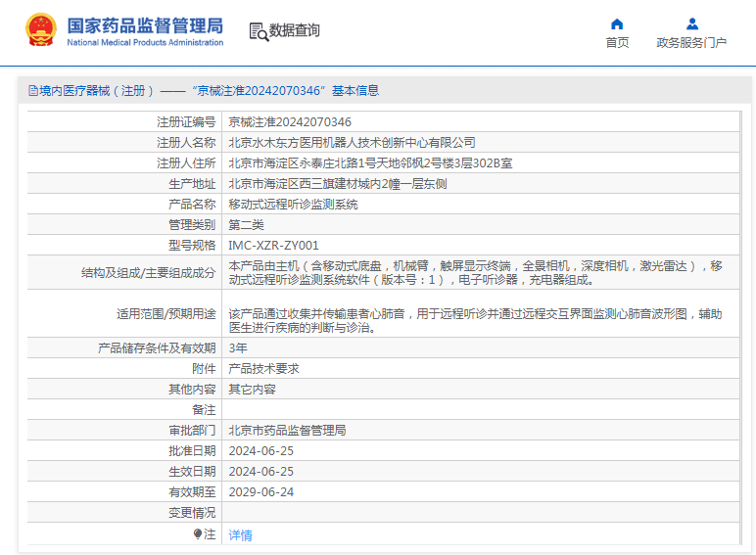The width and height of the screenshot is (756, 555).
Task: Select the 3年 validity value
Action: pos(238,347)
